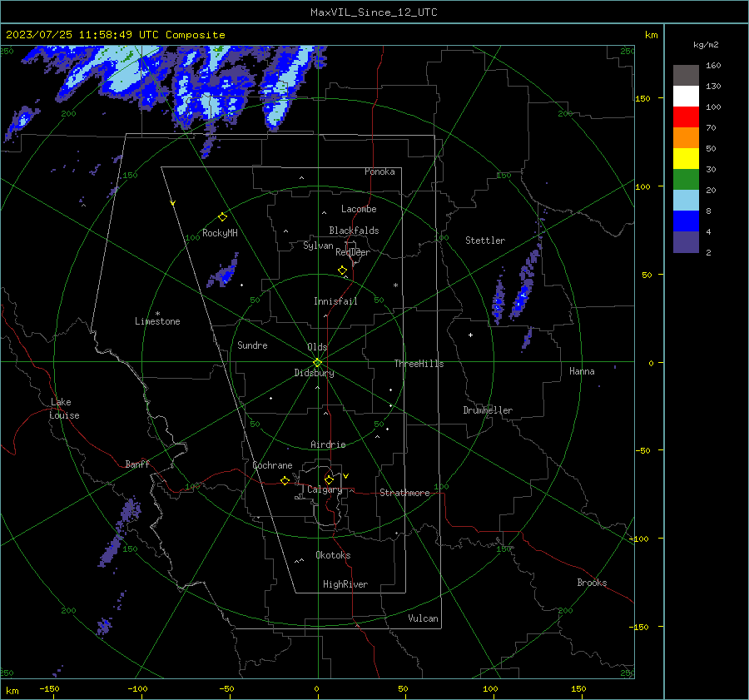
Task: Click the Sundre town label
Action: point(252,345)
